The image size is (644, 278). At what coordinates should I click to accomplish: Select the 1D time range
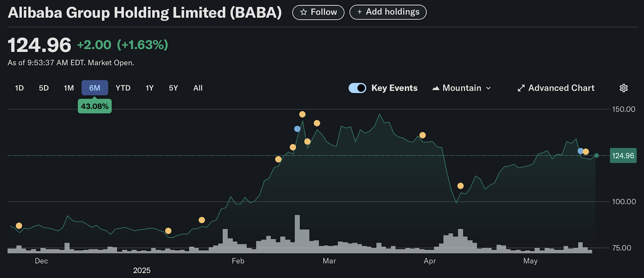pos(19,88)
